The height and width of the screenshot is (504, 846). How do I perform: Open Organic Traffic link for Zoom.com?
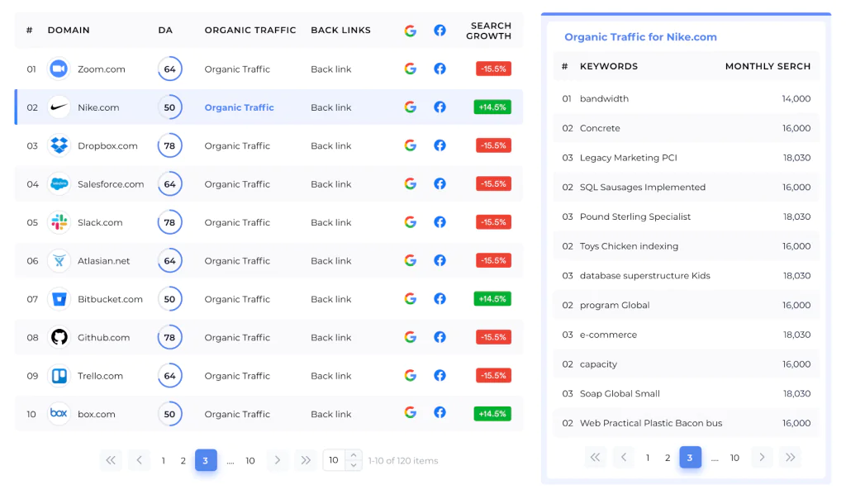coord(237,69)
